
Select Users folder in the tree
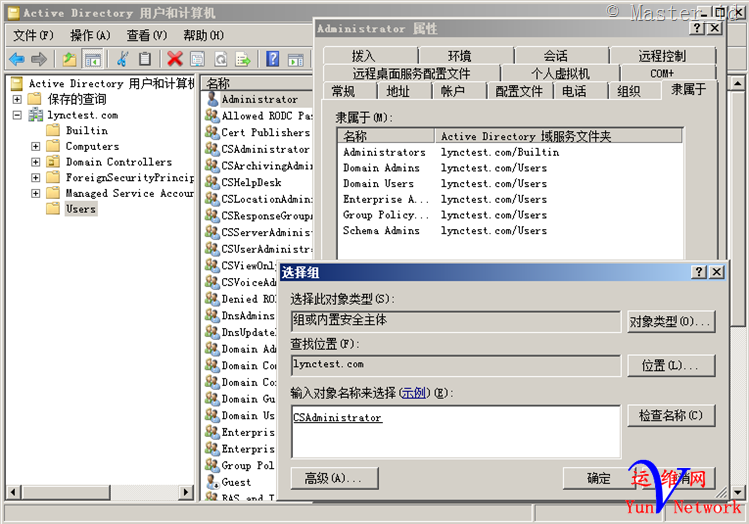(x=81, y=209)
